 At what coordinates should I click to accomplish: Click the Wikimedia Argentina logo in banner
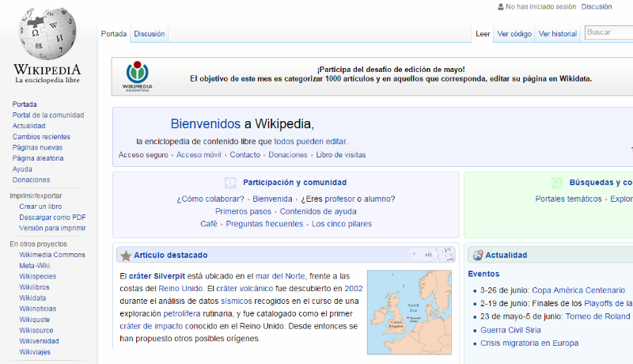[x=139, y=77]
